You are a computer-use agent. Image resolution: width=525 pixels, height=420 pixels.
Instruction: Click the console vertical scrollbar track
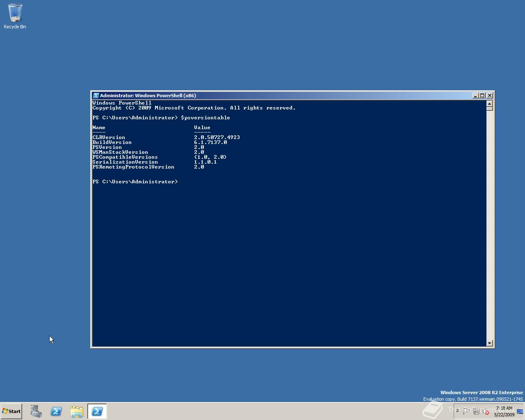[x=489, y=226]
